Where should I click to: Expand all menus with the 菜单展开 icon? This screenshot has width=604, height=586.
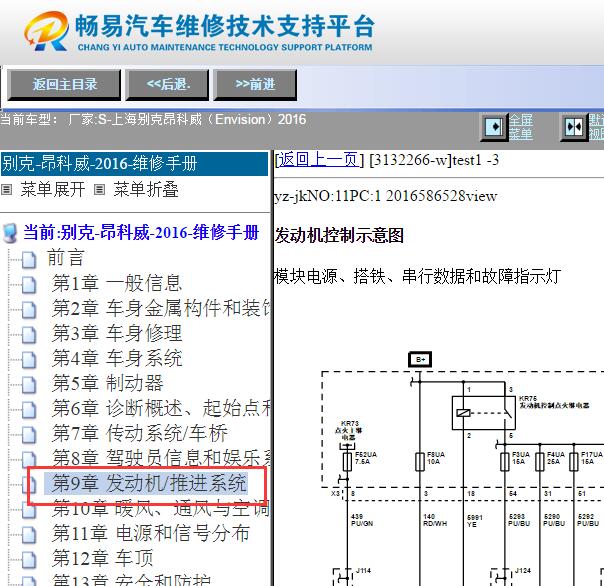pos(7,190)
